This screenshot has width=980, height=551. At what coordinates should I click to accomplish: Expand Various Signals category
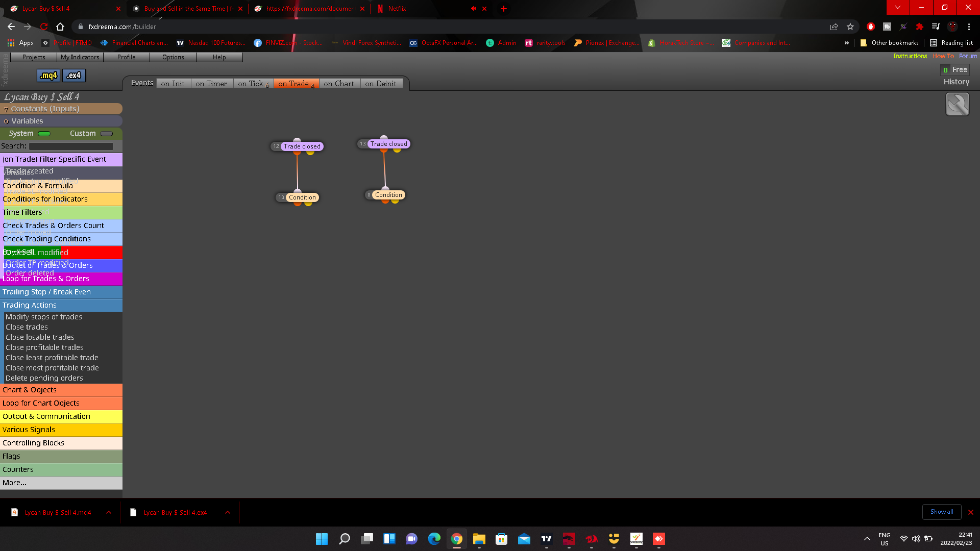pyautogui.click(x=61, y=430)
